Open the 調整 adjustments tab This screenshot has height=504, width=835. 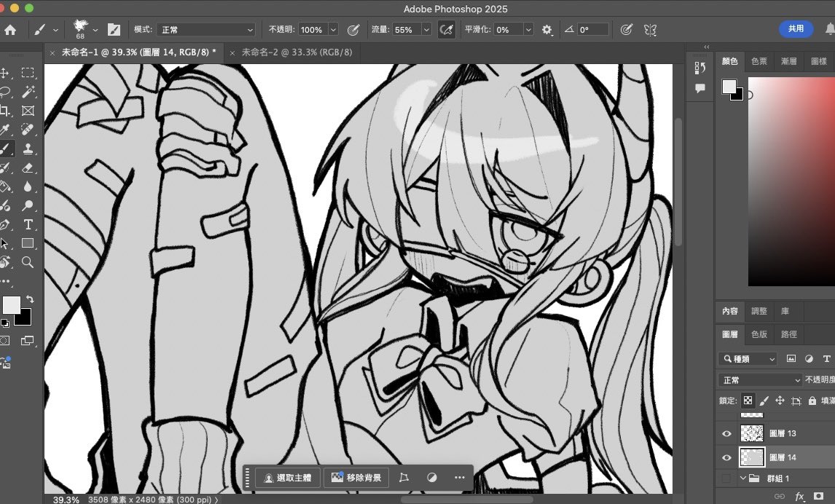[758, 311]
